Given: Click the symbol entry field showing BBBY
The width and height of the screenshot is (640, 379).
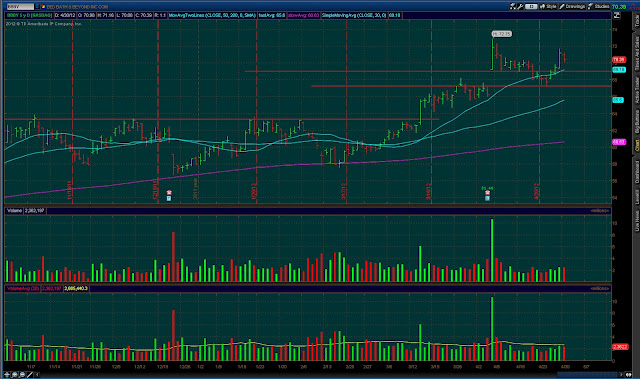Looking at the screenshot, I should (x=20, y=7).
